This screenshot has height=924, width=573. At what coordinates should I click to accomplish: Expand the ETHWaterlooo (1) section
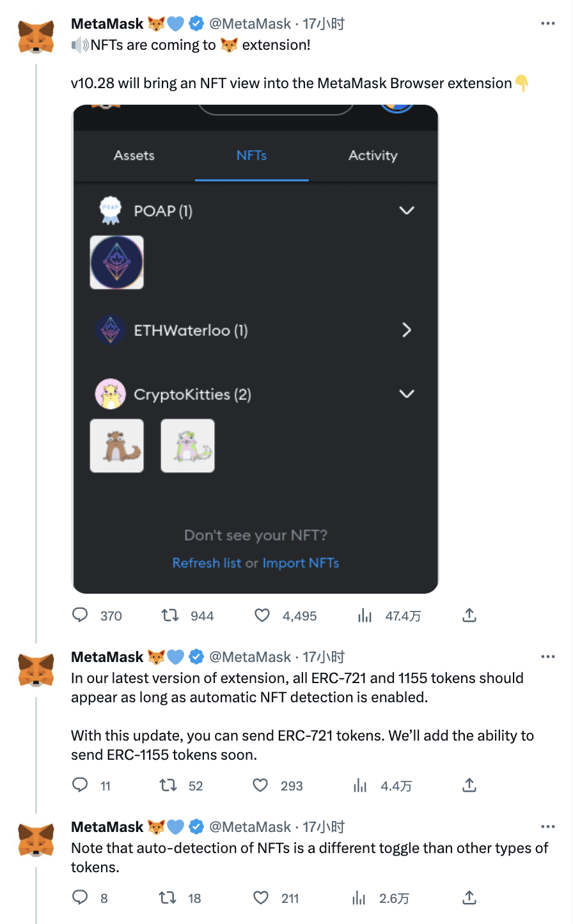point(407,330)
